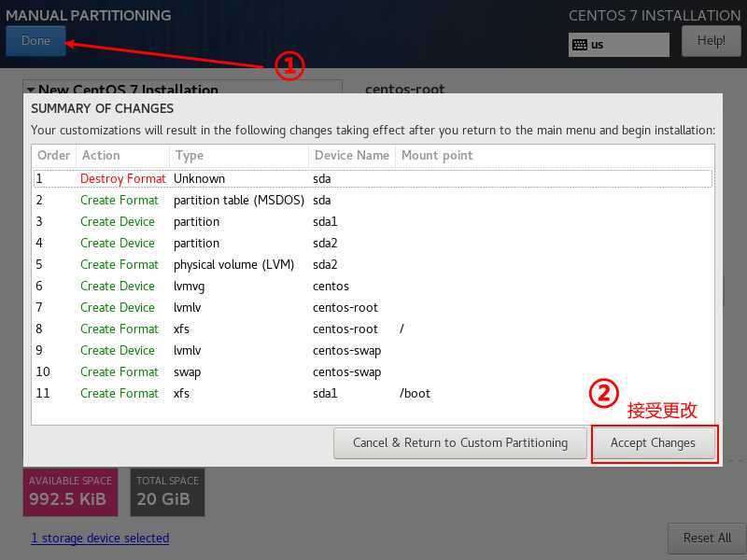
Task: Select the Create Device row for sda1
Action: click(x=373, y=222)
